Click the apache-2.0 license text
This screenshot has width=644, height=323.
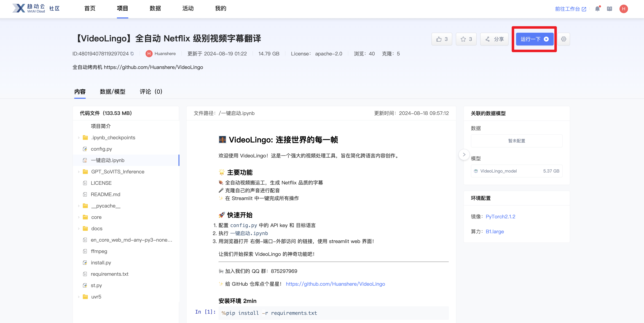point(329,54)
